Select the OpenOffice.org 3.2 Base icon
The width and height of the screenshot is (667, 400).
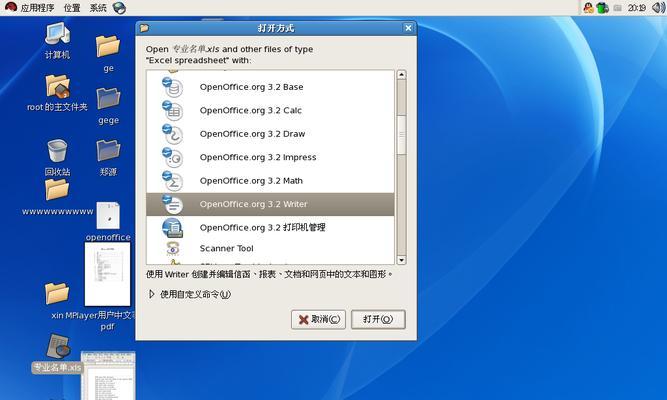(x=172, y=87)
